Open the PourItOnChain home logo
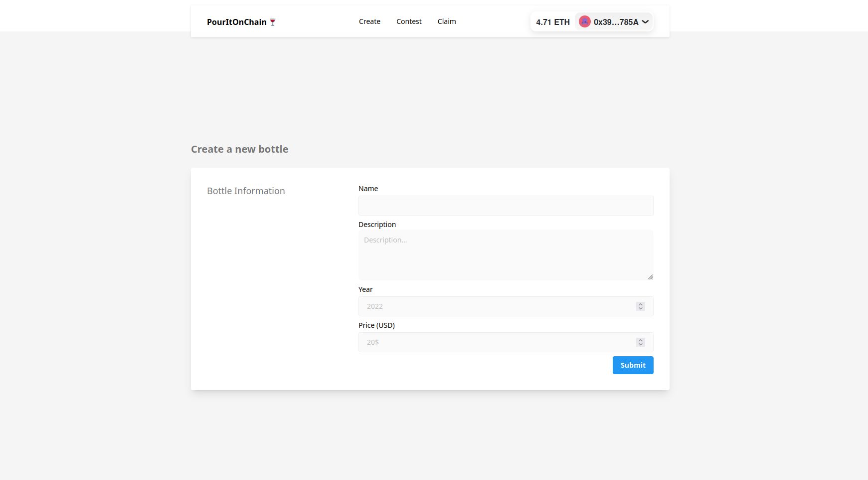Viewport: 868px width, 480px height. [241, 22]
